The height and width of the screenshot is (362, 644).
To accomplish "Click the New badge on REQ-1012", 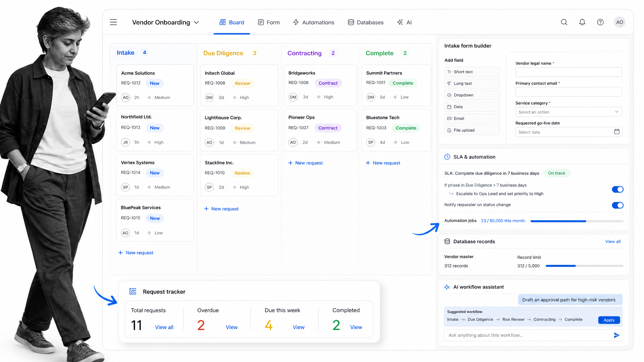I will (x=154, y=83).
